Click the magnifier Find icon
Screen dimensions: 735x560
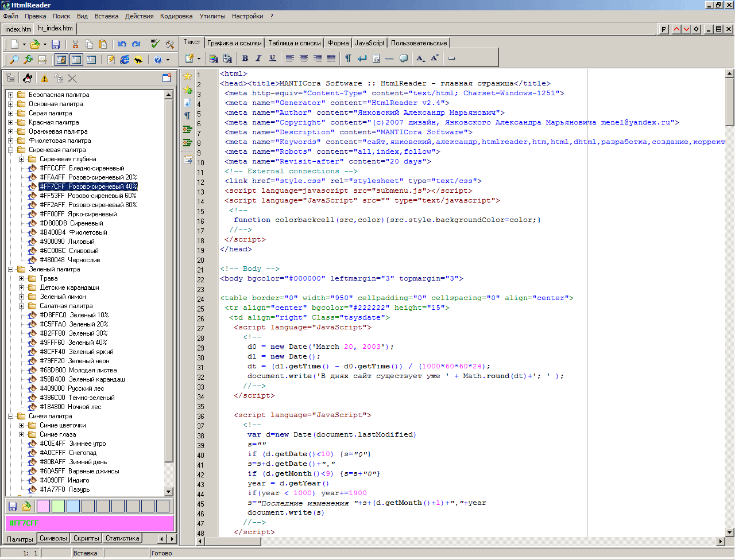pyautogui.click(x=14, y=60)
